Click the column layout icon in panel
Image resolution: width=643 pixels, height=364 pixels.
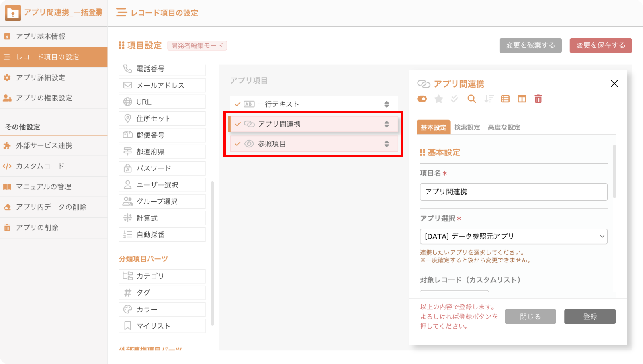pos(522,99)
